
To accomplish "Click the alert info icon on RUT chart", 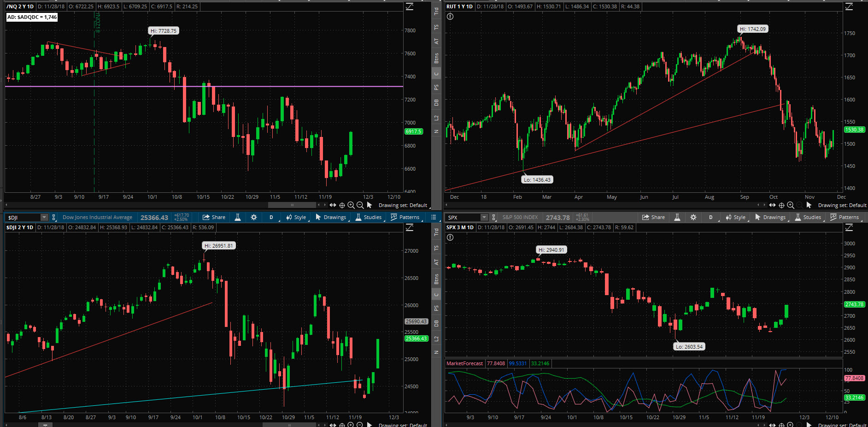I will (x=450, y=17).
